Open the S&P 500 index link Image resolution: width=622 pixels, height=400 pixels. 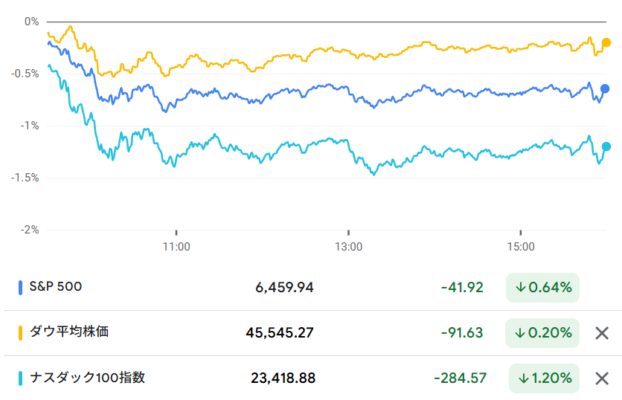pos(56,287)
